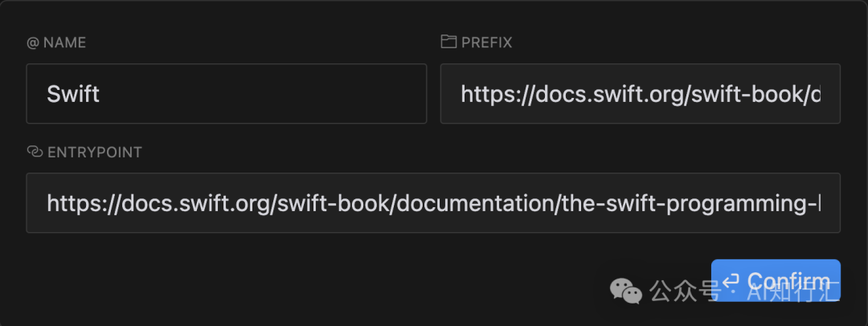The image size is (868, 326).
Task: Focus the NAME field containing Swift
Action: pos(227,93)
